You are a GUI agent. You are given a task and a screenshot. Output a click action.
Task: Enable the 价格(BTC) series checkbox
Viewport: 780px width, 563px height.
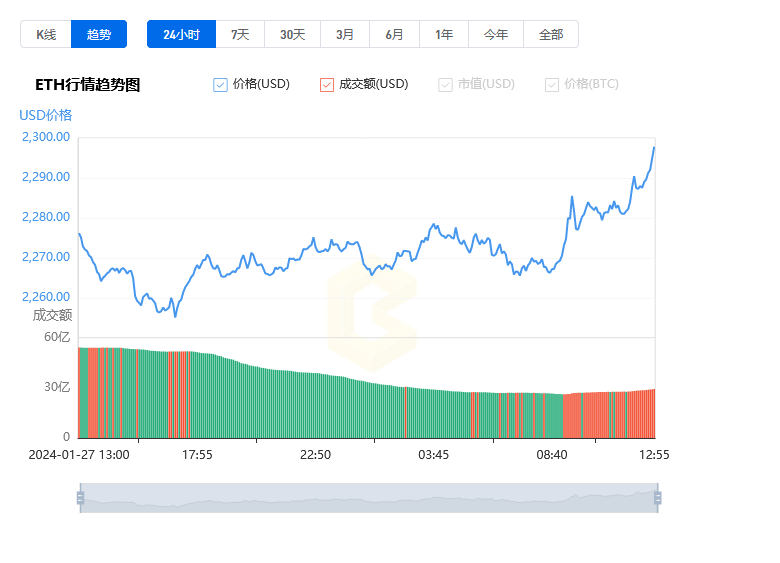point(552,85)
